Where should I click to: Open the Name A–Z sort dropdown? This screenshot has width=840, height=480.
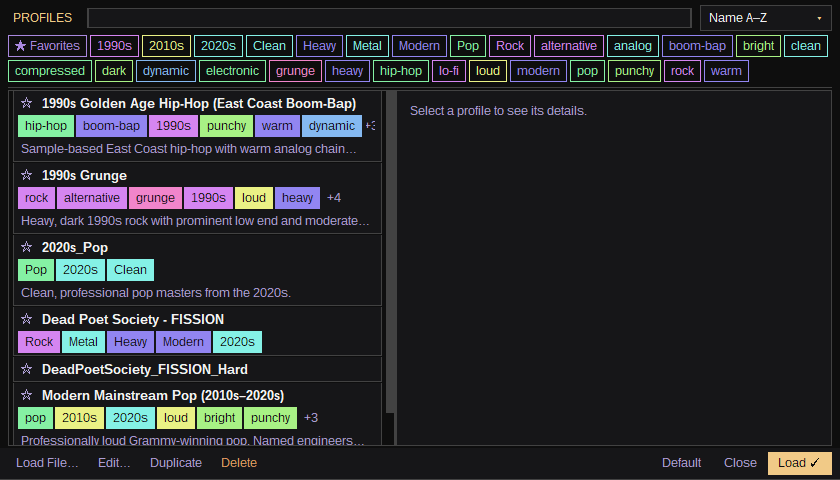coord(766,18)
